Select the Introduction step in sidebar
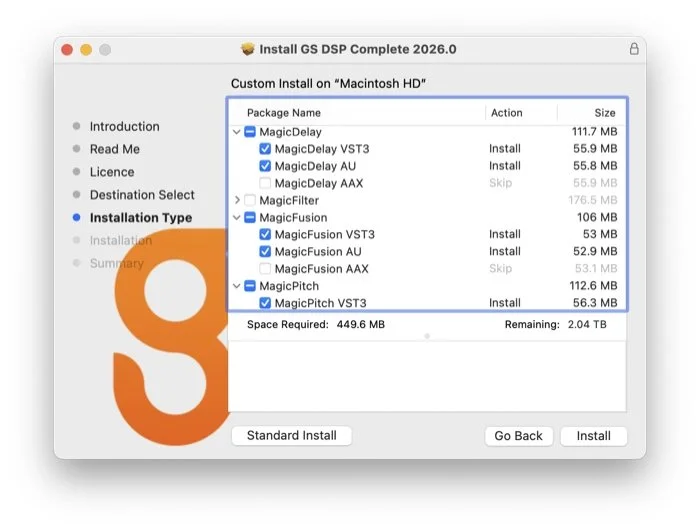The image size is (700, 530). (125, 126)
